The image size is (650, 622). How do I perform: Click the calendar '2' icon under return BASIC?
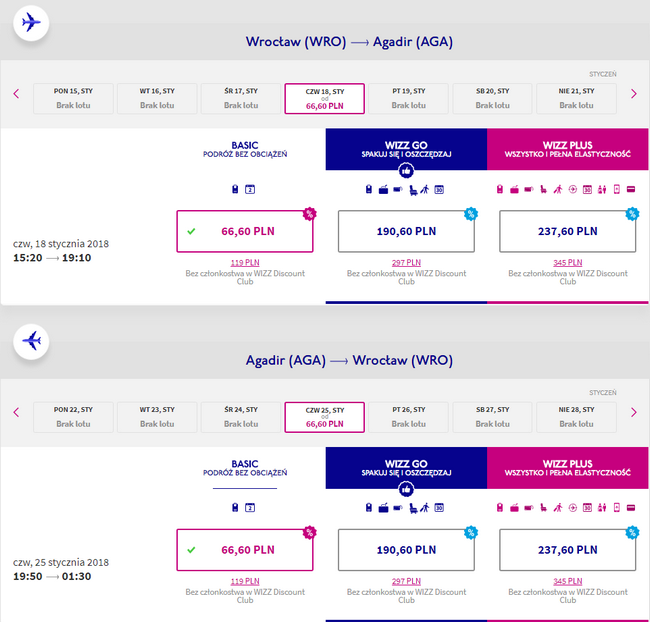[x=250, y=508]
